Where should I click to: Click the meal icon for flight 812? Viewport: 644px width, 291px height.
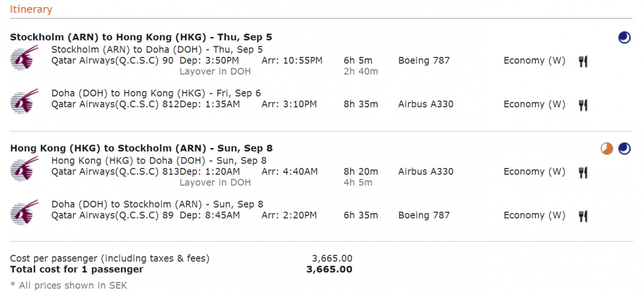[583, 105]
